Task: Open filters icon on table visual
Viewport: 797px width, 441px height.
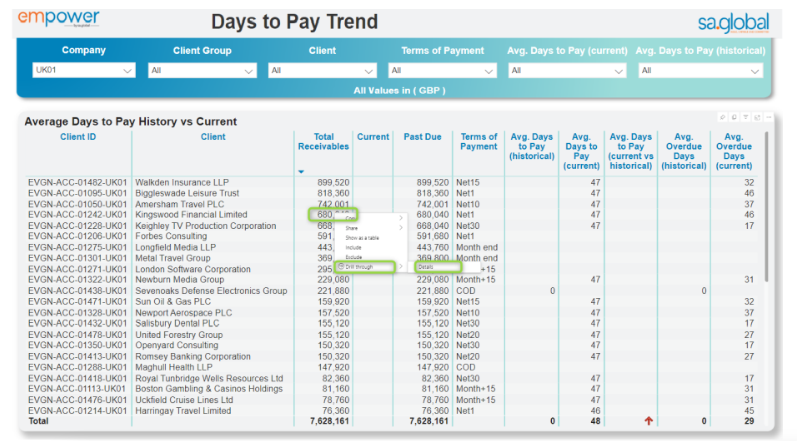Action: [746, 117]
